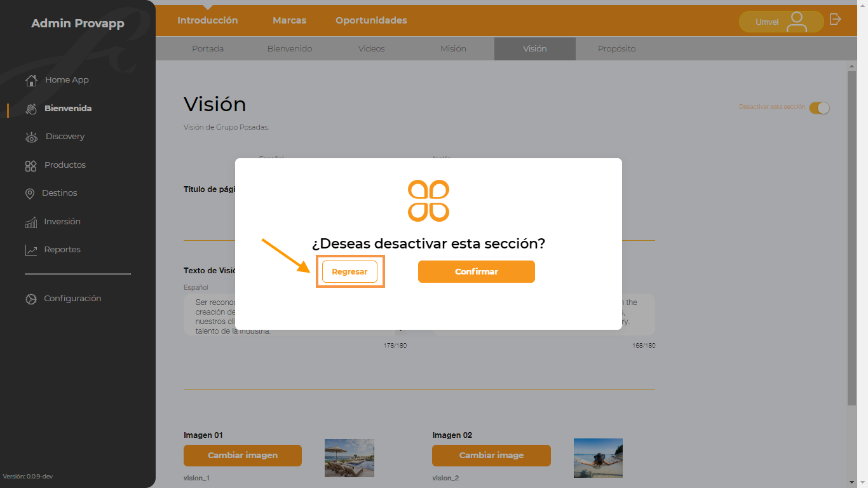This screenshot has width=868, height=488.
Task: Switch to the Misión tab
Action: point(453,48)
